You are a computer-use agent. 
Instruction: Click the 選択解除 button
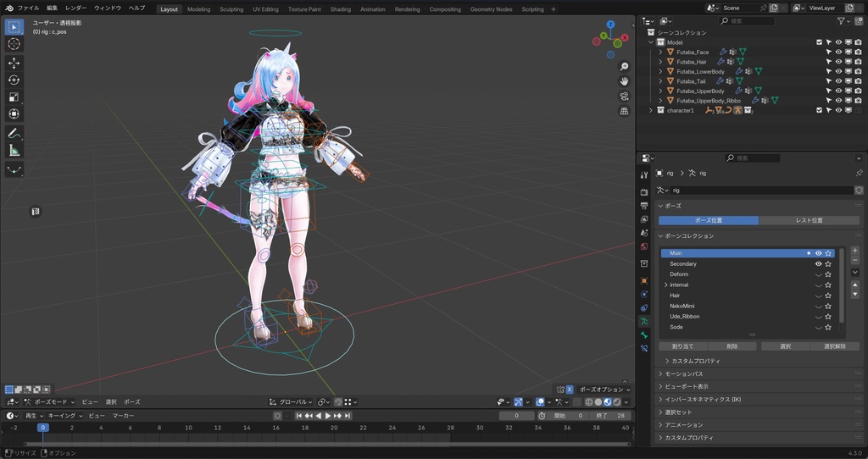pyautogui.click(x=835, y=346)
